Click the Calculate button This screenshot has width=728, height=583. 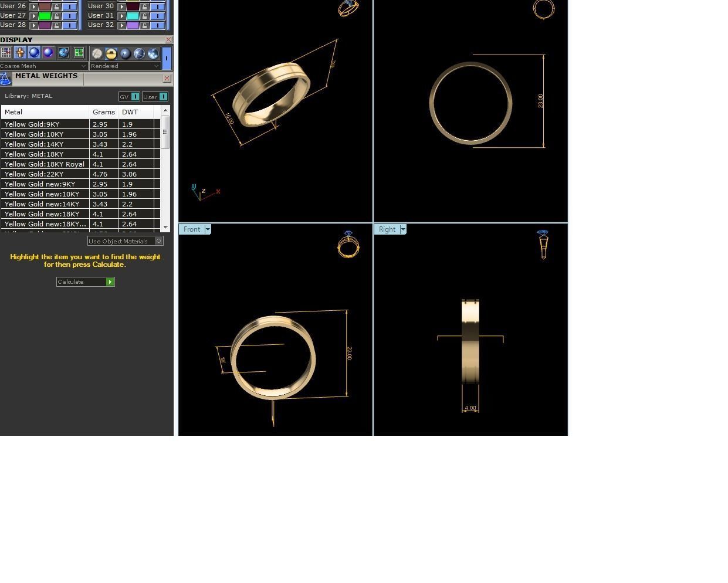coord(85,282)
